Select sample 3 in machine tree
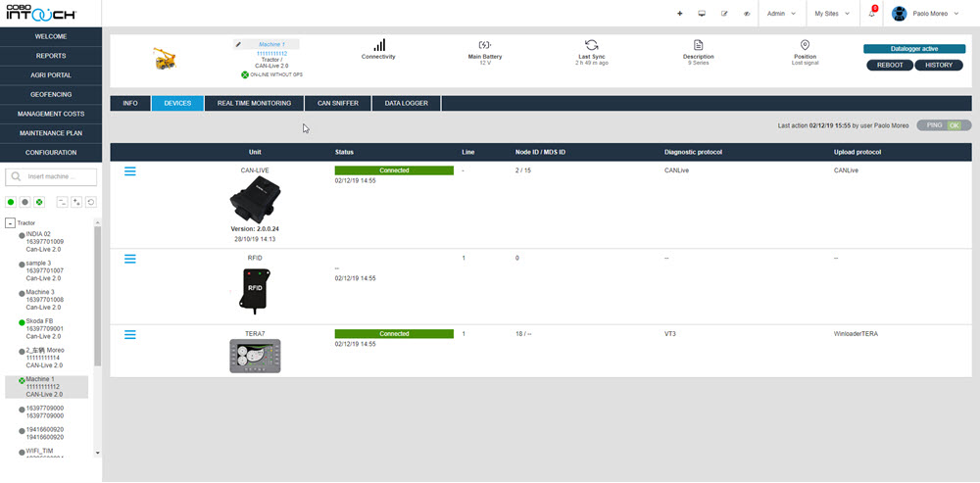Screen dimensions: 980x483 coord(44,270)
